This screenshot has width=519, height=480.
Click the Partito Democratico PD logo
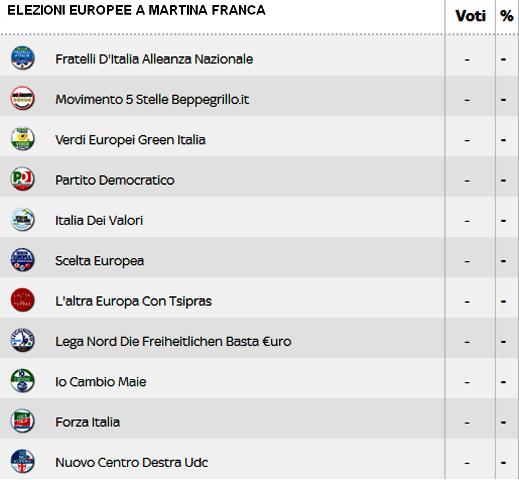tap(22, 179)
